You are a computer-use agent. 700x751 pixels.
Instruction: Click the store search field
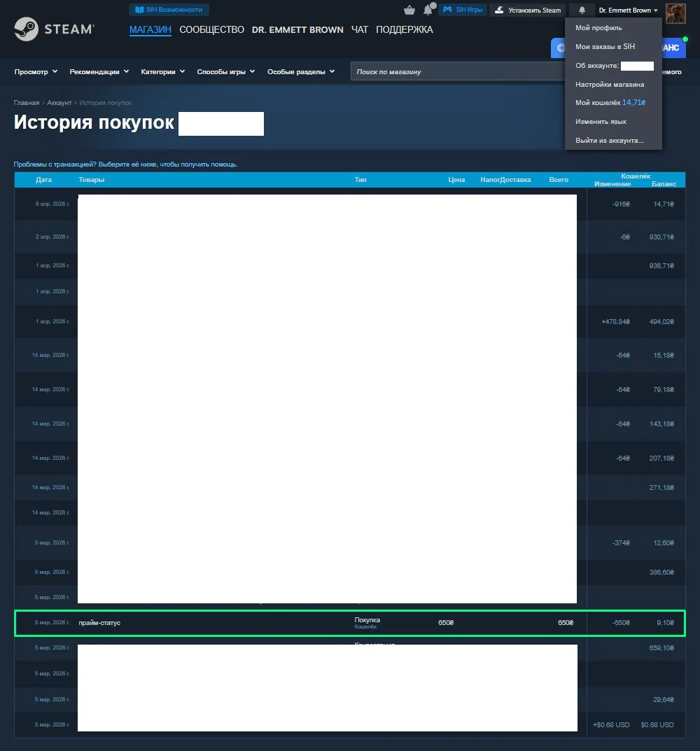[x=458, y=71]
